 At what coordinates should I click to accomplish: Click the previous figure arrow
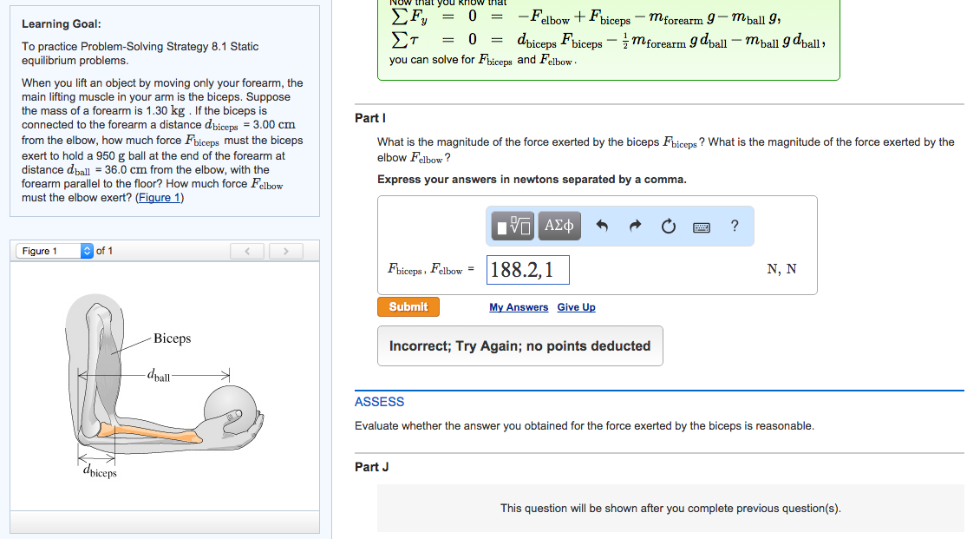(x=247, y=250)
